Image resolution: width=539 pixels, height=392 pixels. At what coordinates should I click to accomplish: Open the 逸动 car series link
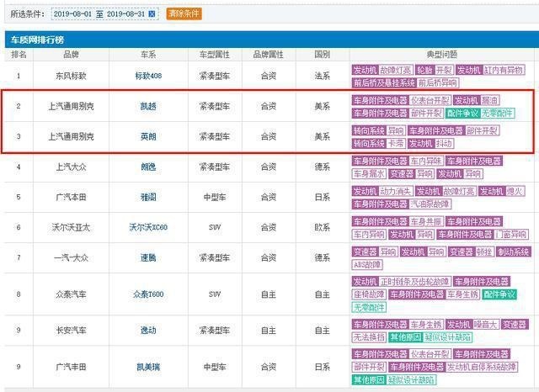(x=148, y=331)
